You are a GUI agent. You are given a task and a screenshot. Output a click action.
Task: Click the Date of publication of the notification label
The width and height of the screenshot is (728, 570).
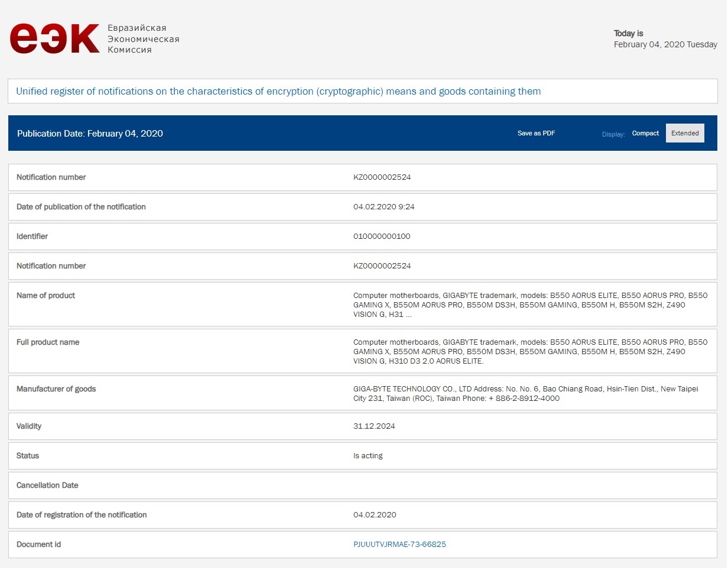[x=81, y=206]
